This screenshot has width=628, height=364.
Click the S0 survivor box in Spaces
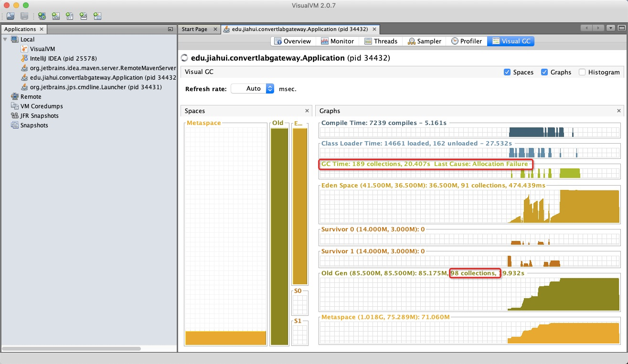coord(300,304)
